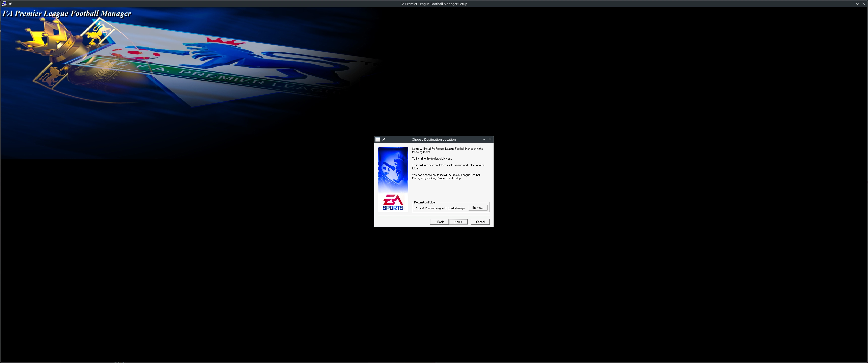Minimize the main FA Premier League Setup window
Screen dimensions: 868x363
858,4
